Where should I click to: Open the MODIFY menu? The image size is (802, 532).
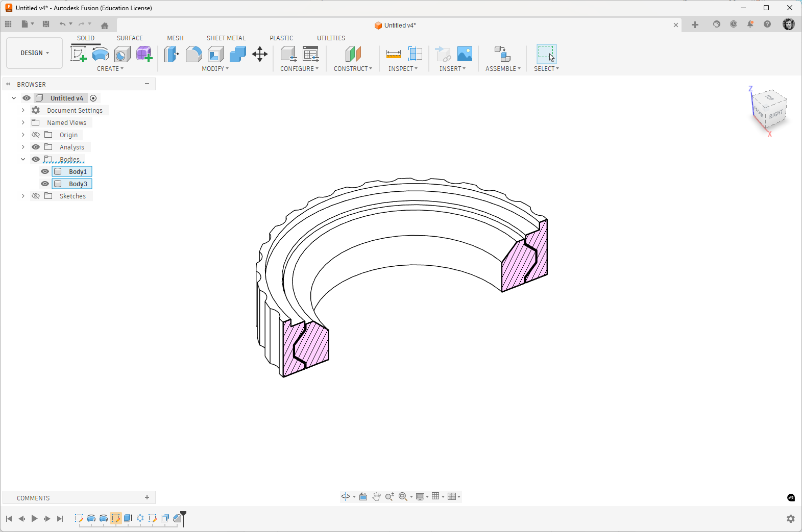pos(215,69)
